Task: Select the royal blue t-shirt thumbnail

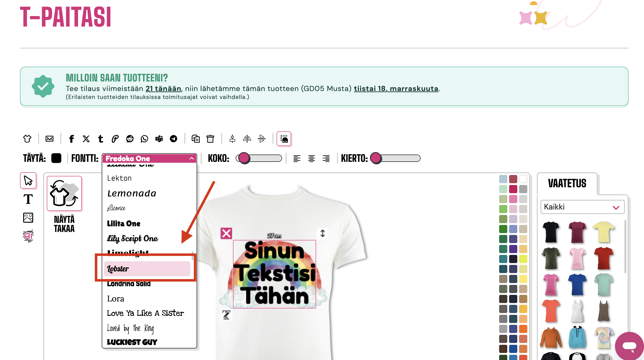Action: [577, 285]
